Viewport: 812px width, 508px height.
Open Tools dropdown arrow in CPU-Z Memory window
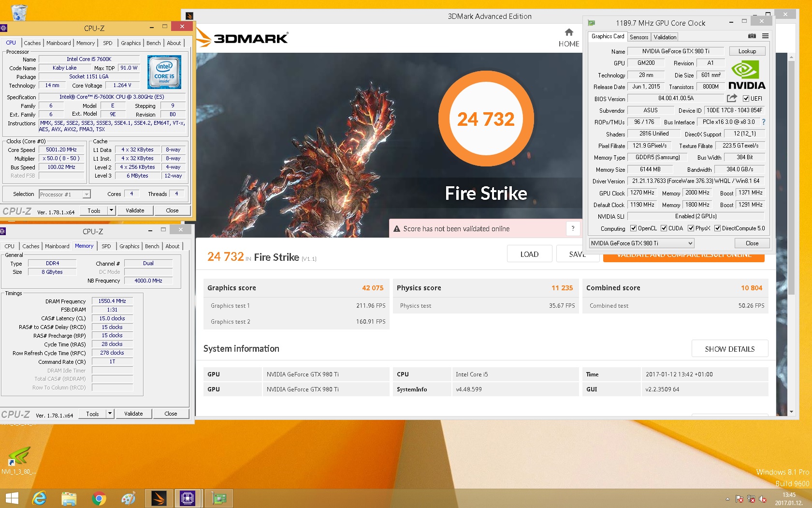(x=110, y=414)
